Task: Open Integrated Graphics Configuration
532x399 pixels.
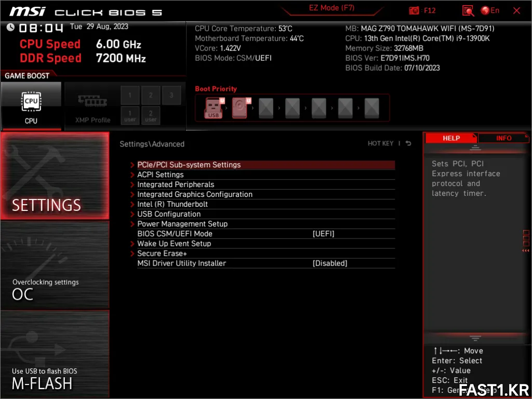Action: [266, 194]
